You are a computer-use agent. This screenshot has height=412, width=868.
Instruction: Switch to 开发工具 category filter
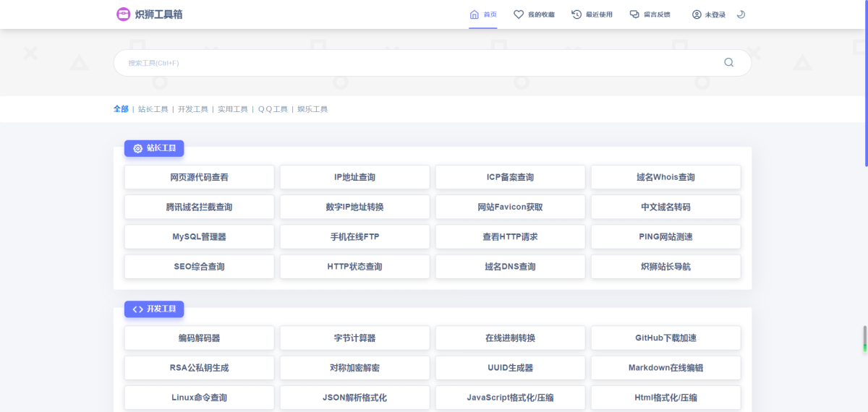pyautogui.click(x=192, y=109)
